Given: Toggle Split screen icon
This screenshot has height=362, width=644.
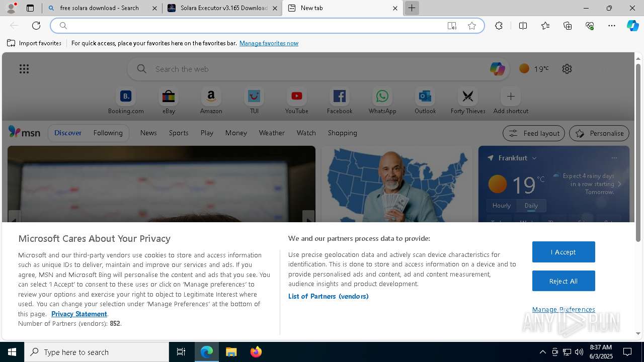Looking at the screenshot, I should click(x=523, y=26).
